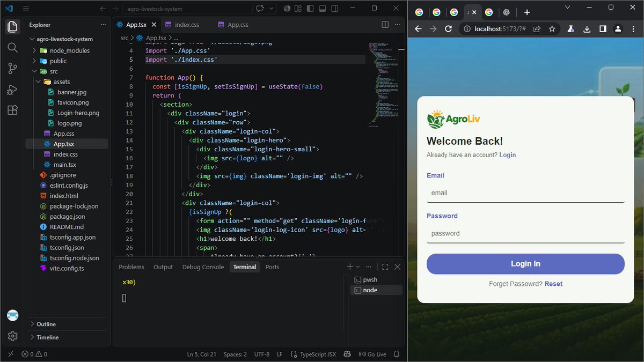The image size is (644, 362).
Task: Create a new terminal with the plus icon
Action: (x=350, y=267)
